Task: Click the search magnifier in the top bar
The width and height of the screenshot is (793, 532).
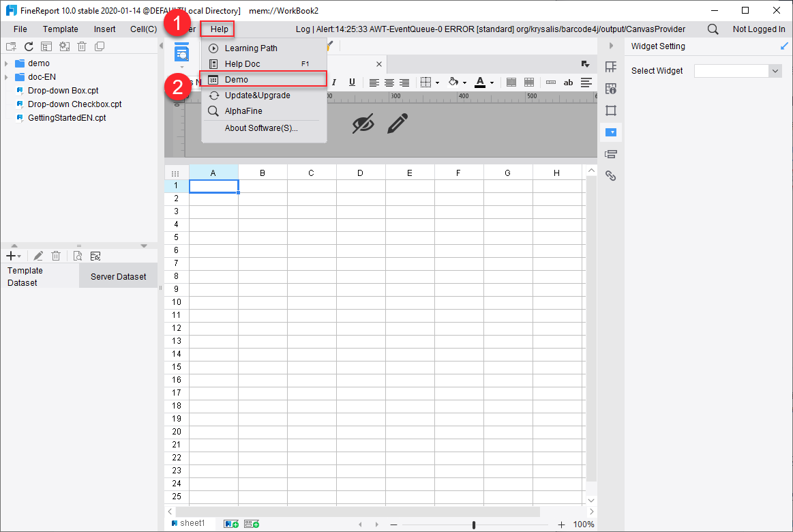Action: tap(714, 29)
